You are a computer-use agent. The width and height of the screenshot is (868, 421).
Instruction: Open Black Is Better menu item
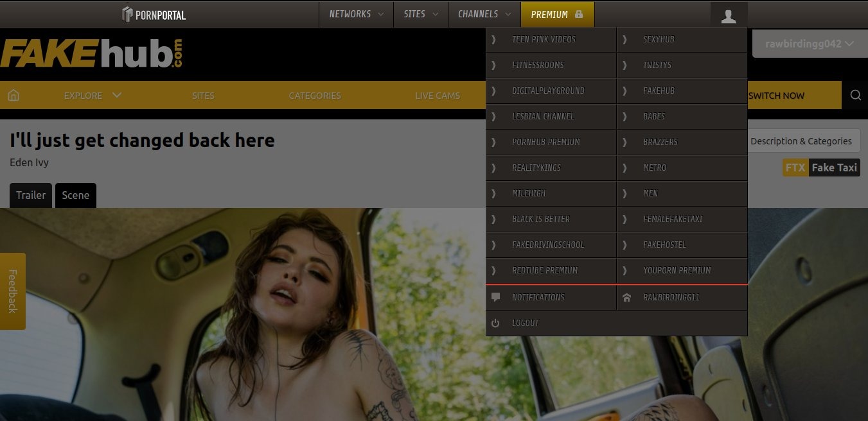pyautogui.click(x=551, y=219)
